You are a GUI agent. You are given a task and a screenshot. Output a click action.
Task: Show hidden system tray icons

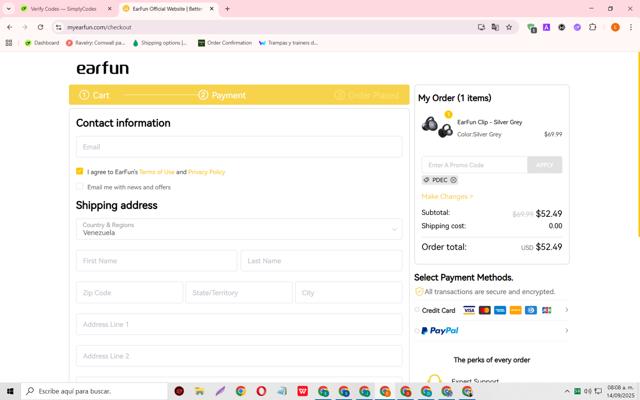(567, 391)
